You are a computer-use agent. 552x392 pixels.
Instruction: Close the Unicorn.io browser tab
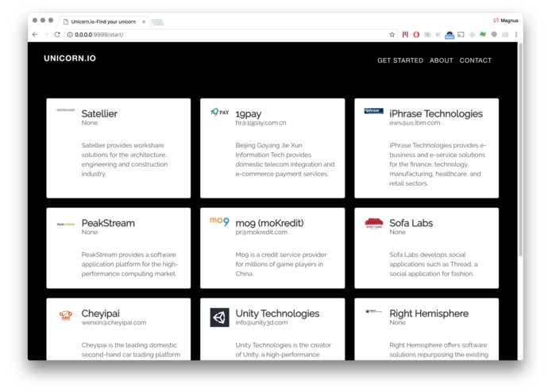(x=144, y=21)
